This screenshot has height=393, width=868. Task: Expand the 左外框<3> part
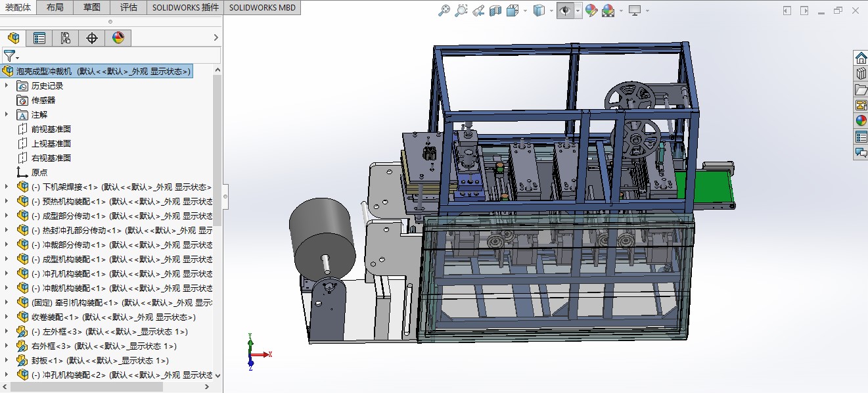pos(7,331)
